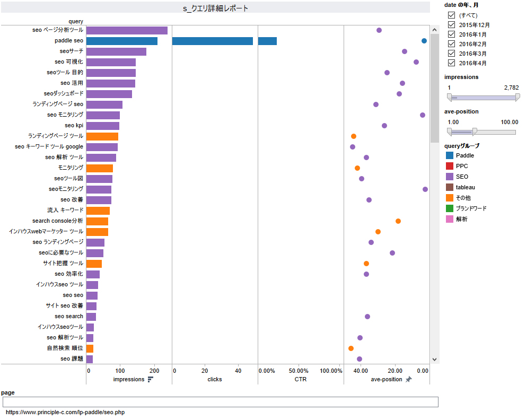This screenshot has width=526, height=420.
Task: Select the ブランドワード green legend swatch
Action: (450, 208)
